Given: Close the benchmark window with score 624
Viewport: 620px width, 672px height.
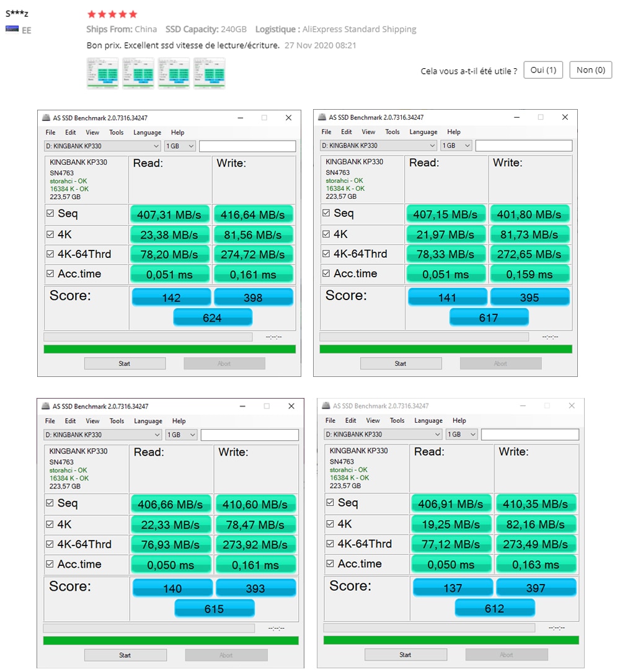Looking at the screenshot, I should (x=288, y=117).
